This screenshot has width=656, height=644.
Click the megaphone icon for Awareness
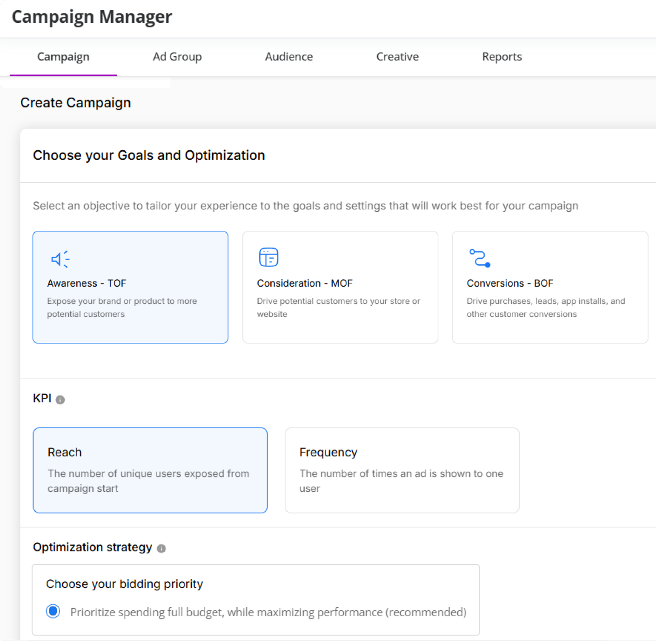click(60, 259)
